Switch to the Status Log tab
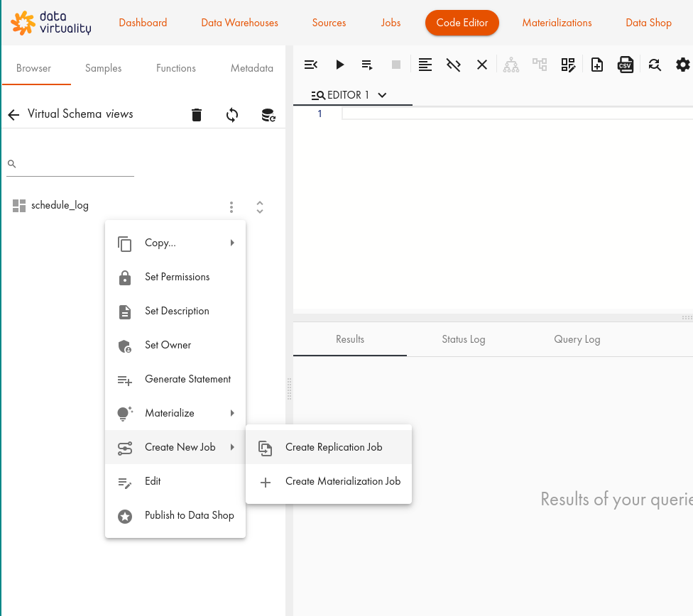This screenshot has width=693, height=616. tap(463, 339)
